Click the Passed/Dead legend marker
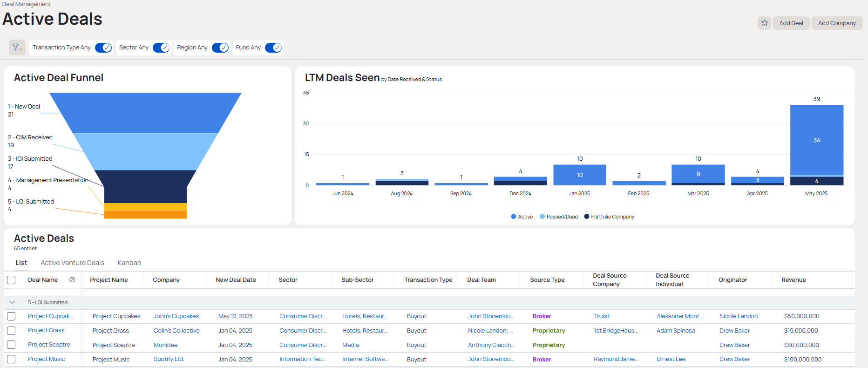Viewport: 868px width, 368px height. coord(542,217)
